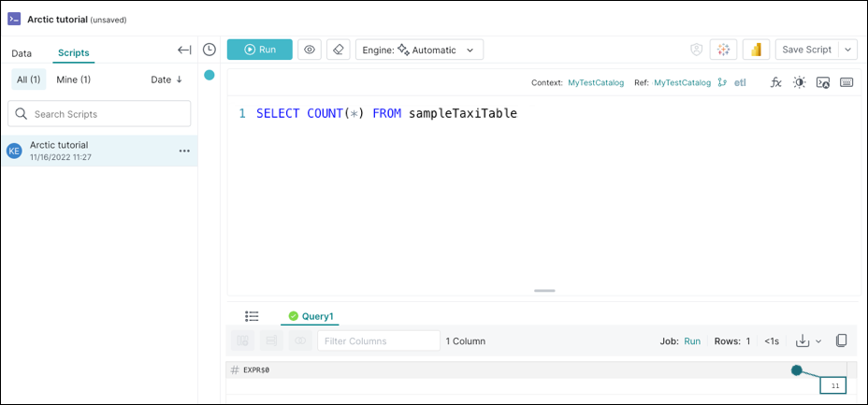Viewport: 868px width, 405px height.
Task: Click the Ref MyTestCatalog link
Action: 682,82
